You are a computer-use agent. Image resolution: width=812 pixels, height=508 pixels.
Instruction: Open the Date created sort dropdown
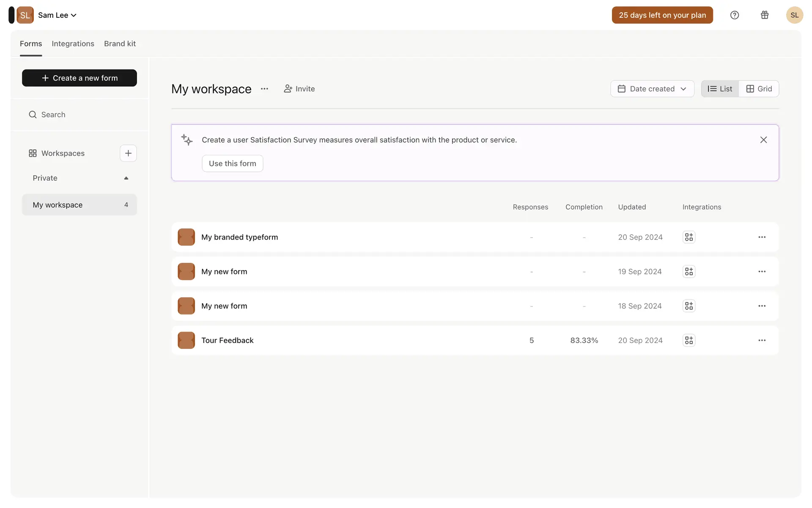[x=652, y=89]
